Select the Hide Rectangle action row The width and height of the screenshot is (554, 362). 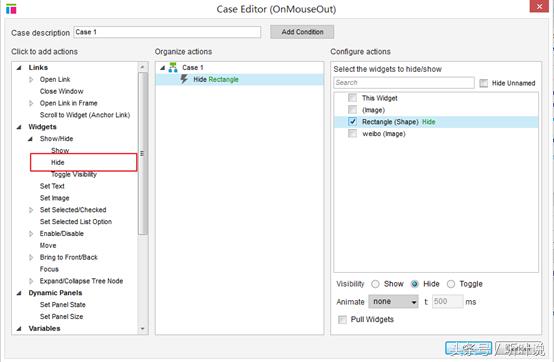point(240,79)
